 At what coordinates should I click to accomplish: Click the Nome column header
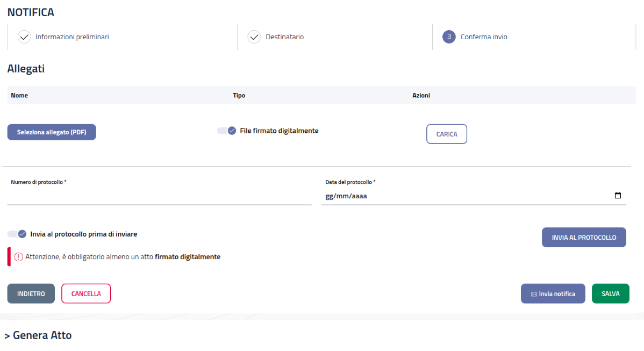pyautogui.click(x=19, y=95)
